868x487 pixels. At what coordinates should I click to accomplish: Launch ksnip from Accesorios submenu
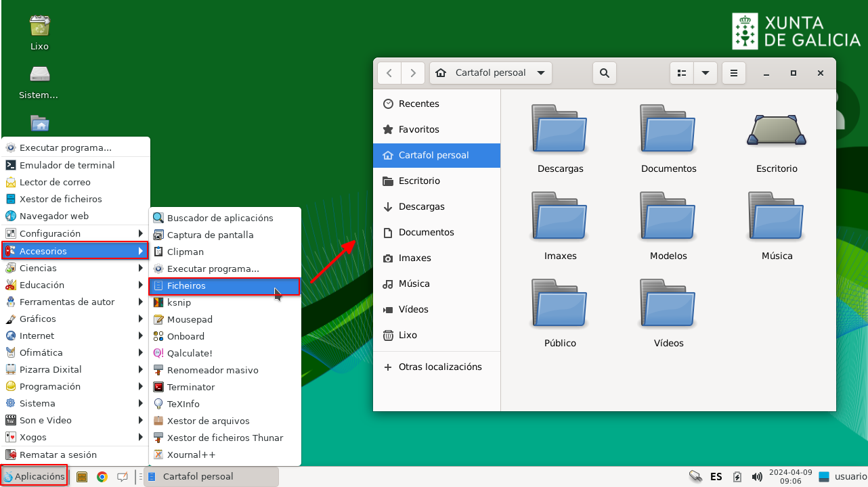(179, 302)
